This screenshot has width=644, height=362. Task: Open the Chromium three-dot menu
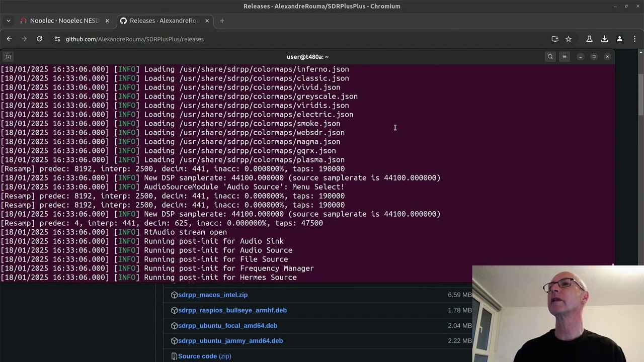pos(634,39)
